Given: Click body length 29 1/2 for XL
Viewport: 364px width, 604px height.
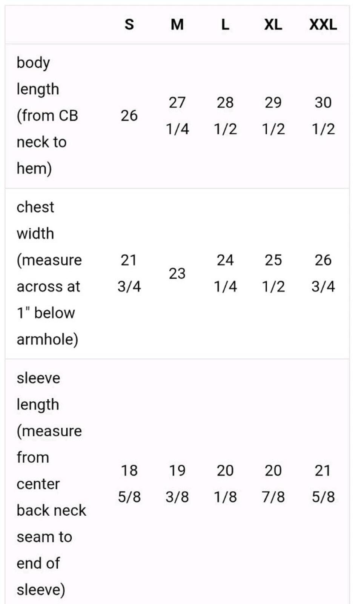Looking at the screenshot, I should tap(273, 116).
